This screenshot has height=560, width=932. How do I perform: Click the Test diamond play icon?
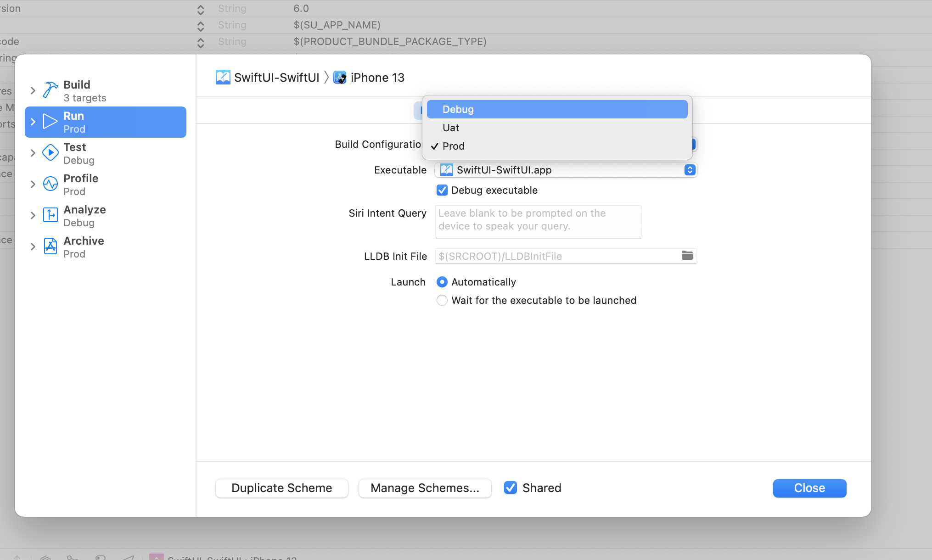(x=50, y=152)
